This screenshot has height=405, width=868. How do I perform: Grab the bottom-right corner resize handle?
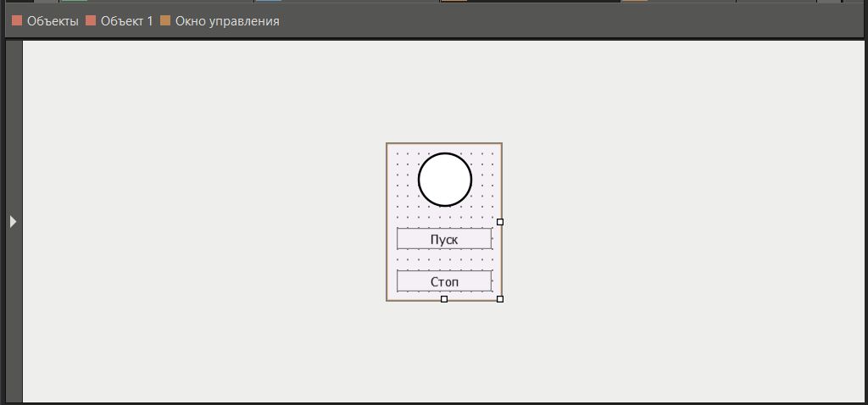[500, 299]
